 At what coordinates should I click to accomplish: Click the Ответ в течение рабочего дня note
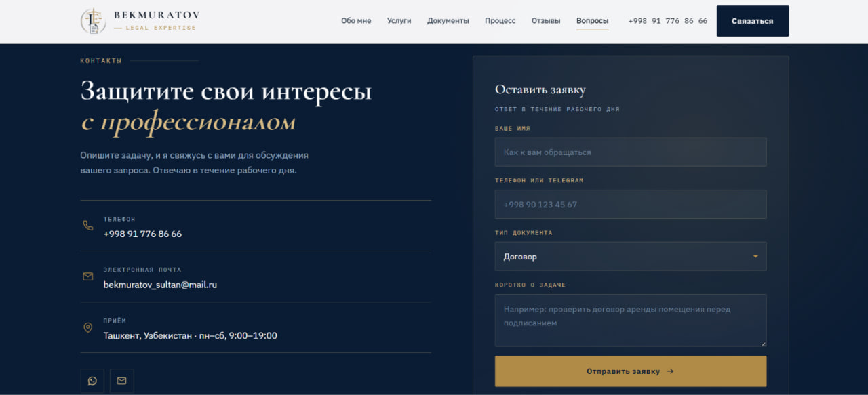point(557,109)
